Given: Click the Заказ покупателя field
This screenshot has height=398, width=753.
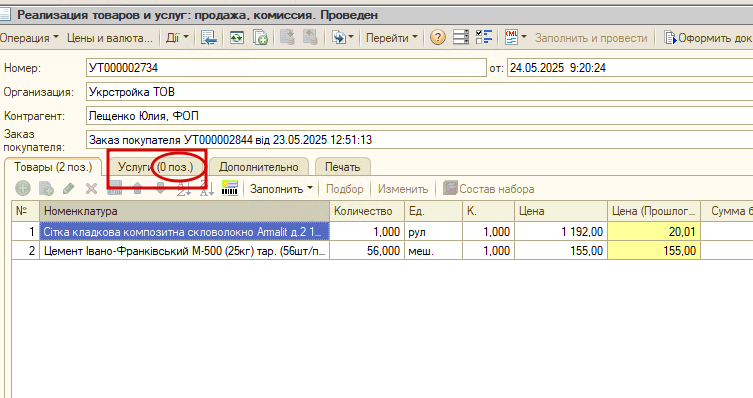Looking at the screenshot, I should [420, 140].
